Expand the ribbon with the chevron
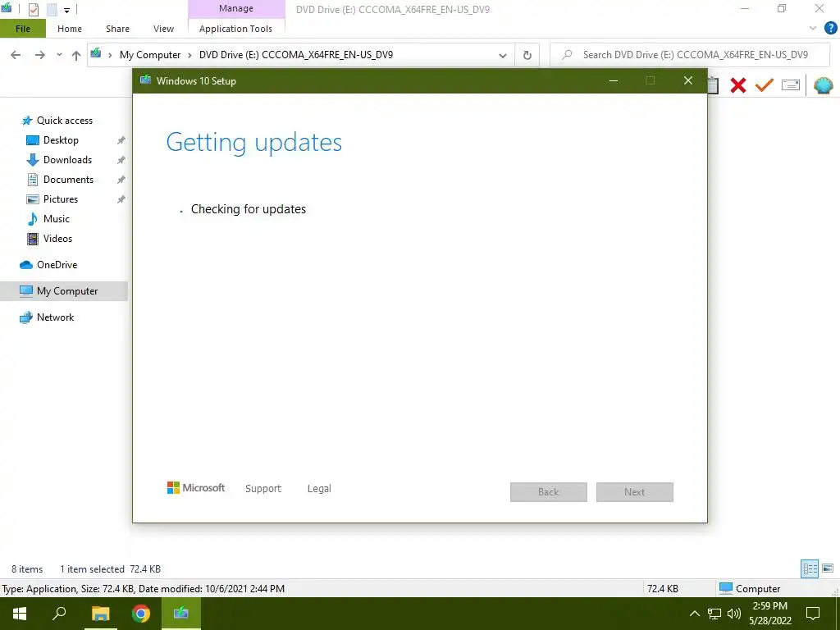This screenshot has width=840, height=630. [813, 29]
